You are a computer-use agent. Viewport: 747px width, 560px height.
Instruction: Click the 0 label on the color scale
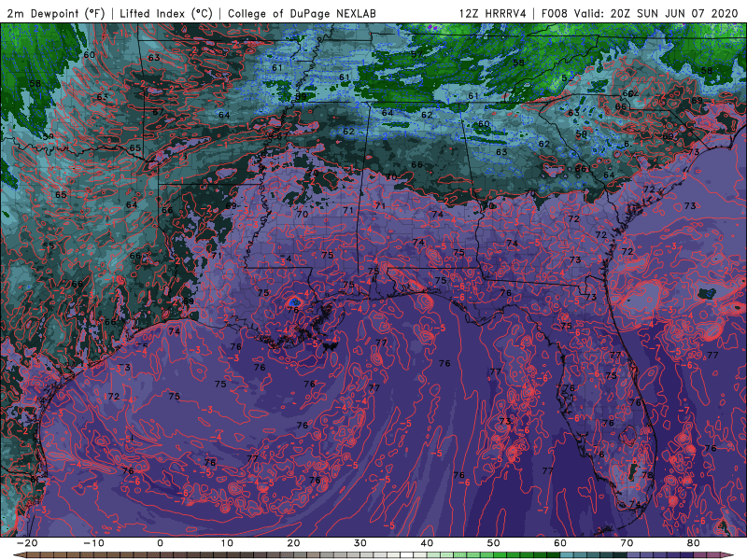(x=160, y=543)
